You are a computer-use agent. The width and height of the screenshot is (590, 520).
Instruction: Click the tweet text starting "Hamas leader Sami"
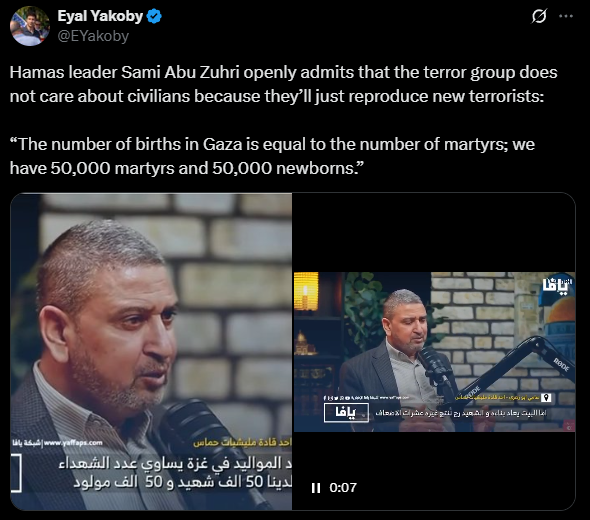(x=283, y=84)
